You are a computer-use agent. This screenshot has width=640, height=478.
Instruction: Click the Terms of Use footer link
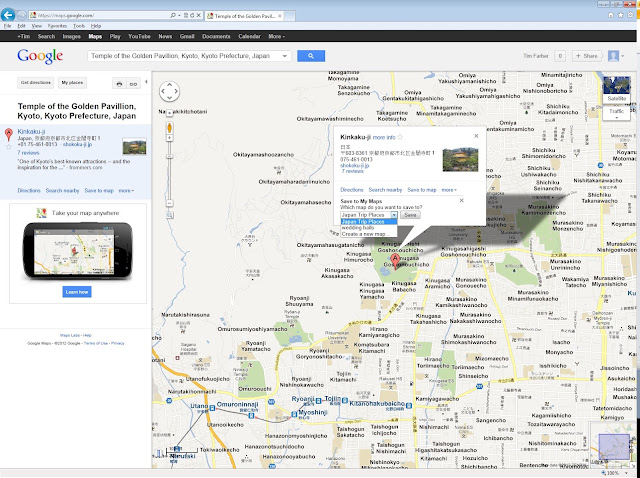coord(96,343)
